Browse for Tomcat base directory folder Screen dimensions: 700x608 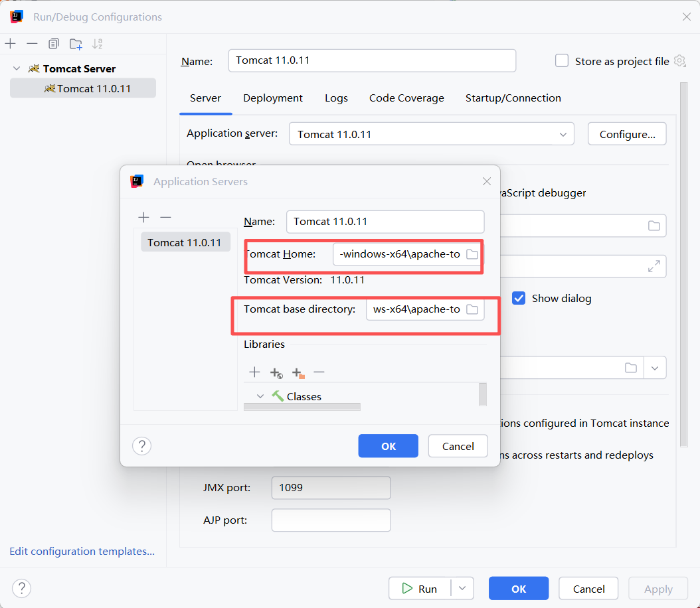click(472, 309)
